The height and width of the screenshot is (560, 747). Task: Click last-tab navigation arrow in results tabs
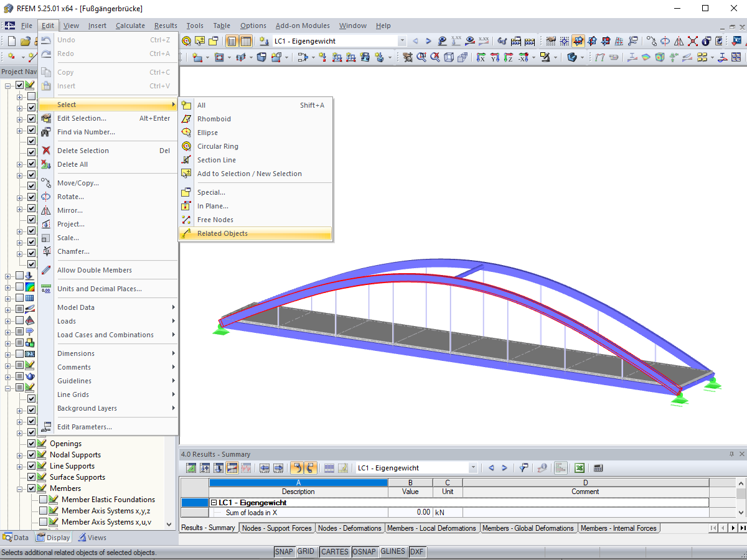click(x=742, y=528)
